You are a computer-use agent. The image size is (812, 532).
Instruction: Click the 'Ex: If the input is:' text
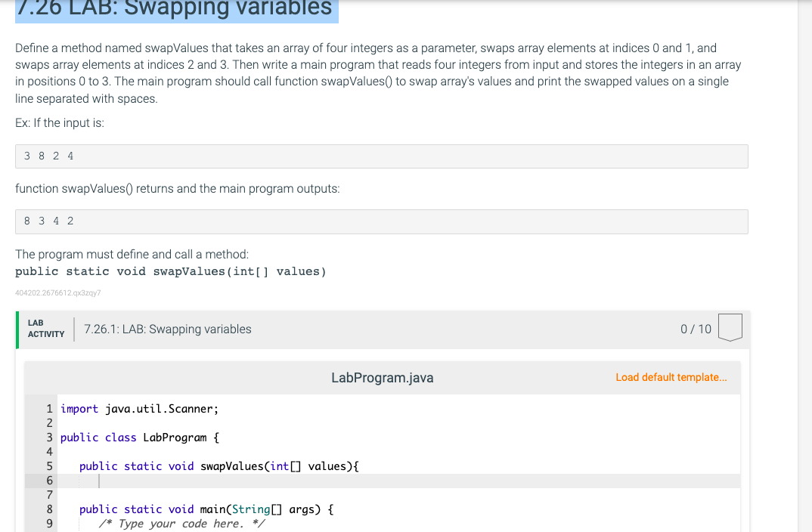(60, 123)
